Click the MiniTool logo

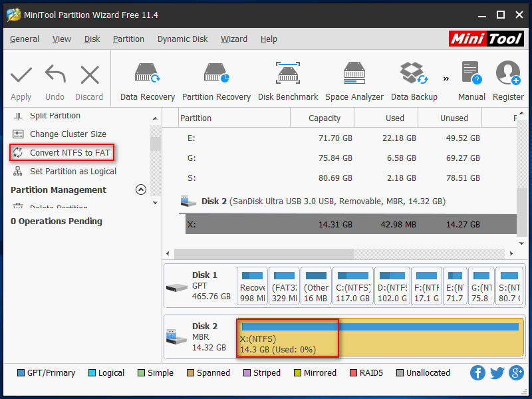(486, 39)
